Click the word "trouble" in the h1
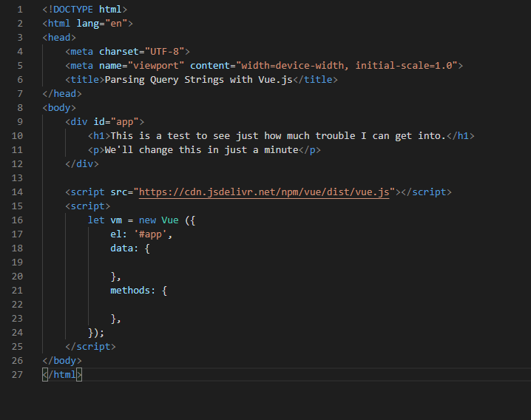 335,136
